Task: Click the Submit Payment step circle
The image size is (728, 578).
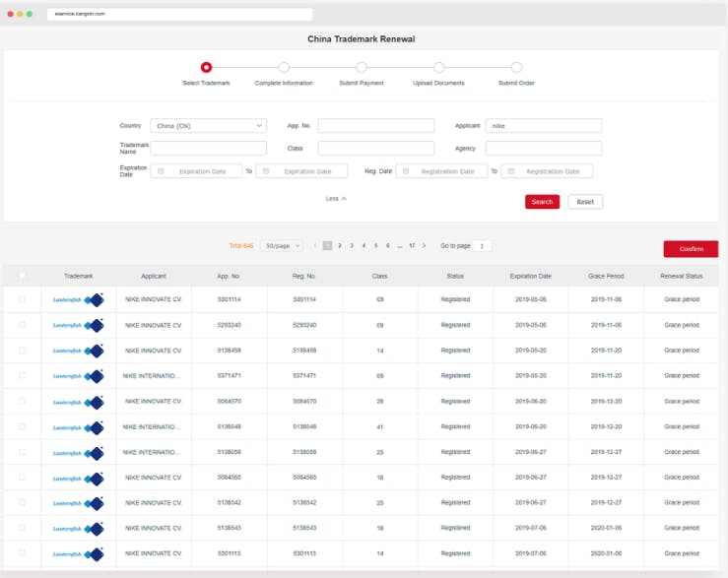Action: click(362, 67)
